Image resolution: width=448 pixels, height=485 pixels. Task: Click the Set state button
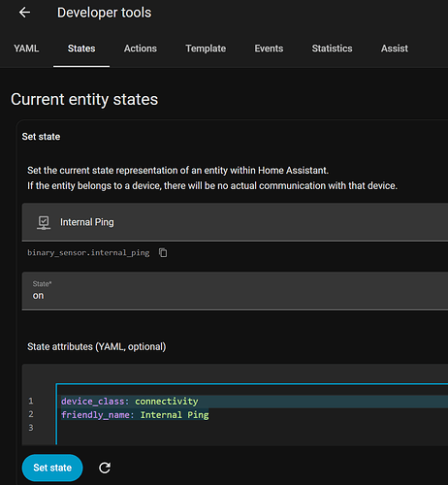(52, 468)
